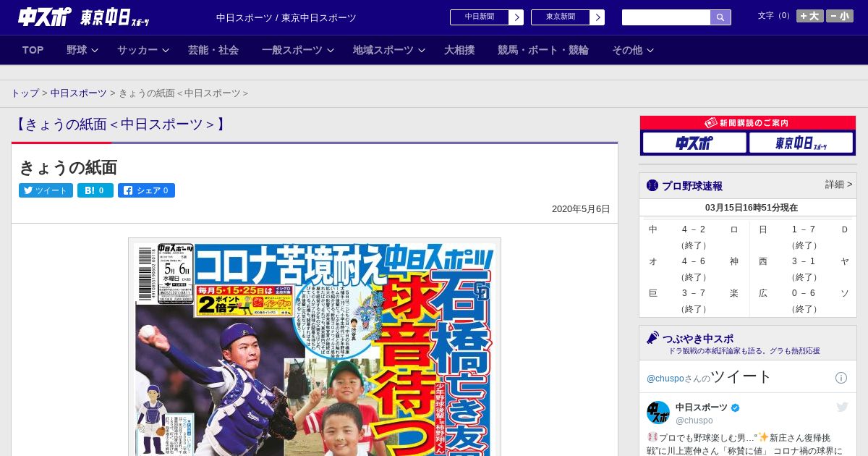
Task: Click the Twitter ツイート share button
Action: point(46,190)
